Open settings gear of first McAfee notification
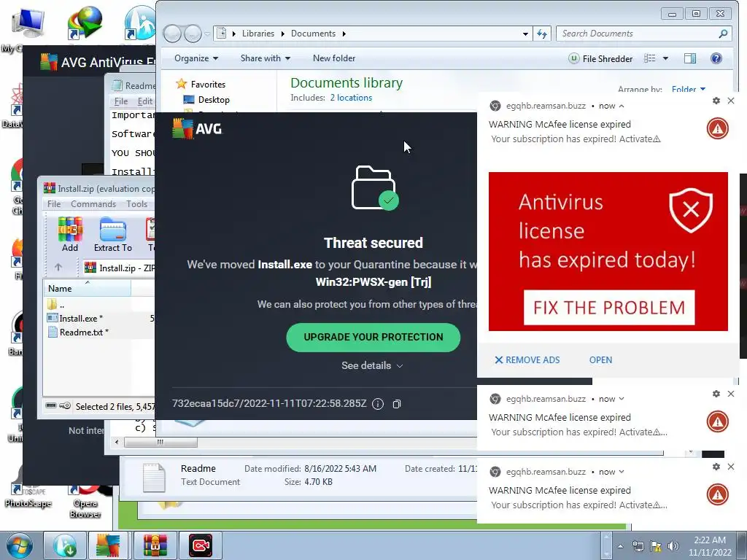 716,101
